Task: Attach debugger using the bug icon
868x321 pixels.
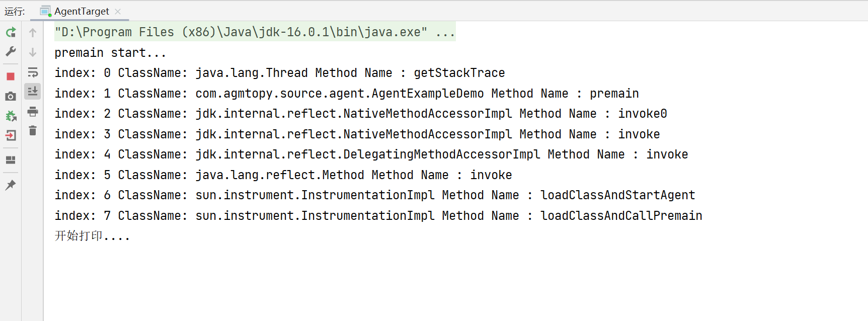Action: pyautogui.click(x=11, y=116)
